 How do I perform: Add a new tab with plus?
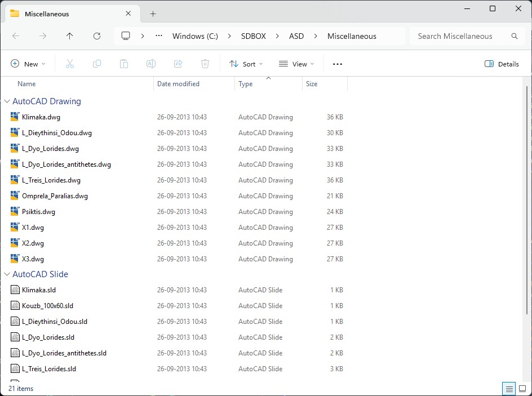[153, 14]
